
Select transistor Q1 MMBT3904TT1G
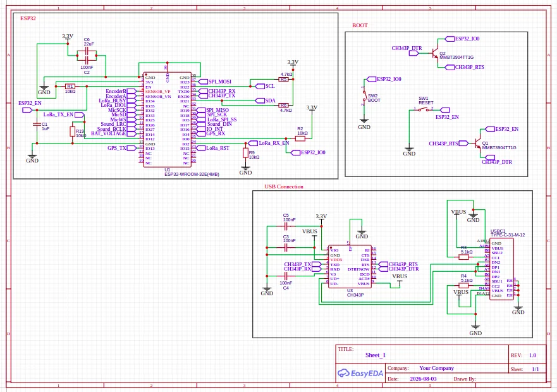coord(478,144)
